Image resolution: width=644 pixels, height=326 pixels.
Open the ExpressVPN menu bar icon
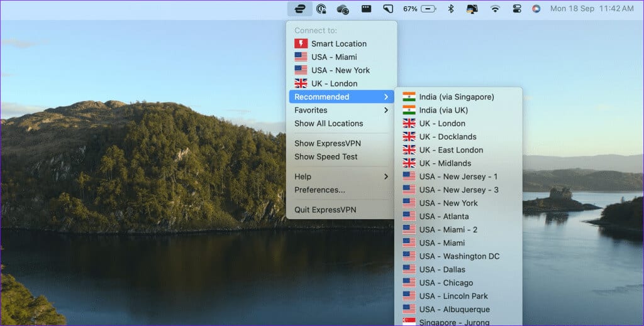click(300, 9)
